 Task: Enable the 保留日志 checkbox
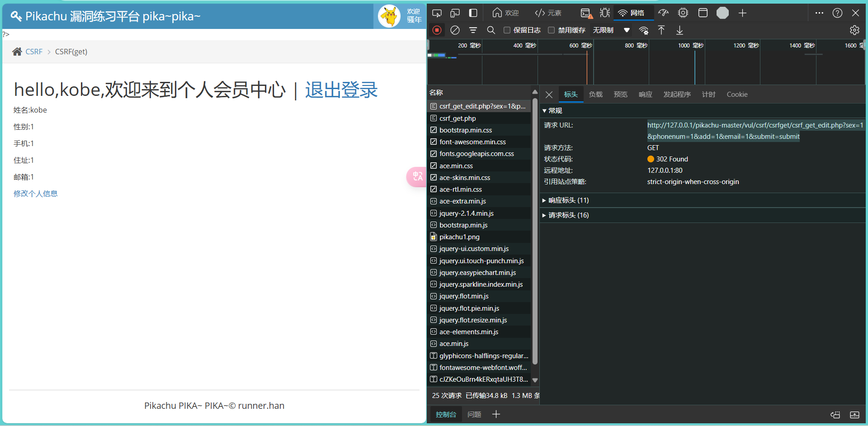pos(507,30)
